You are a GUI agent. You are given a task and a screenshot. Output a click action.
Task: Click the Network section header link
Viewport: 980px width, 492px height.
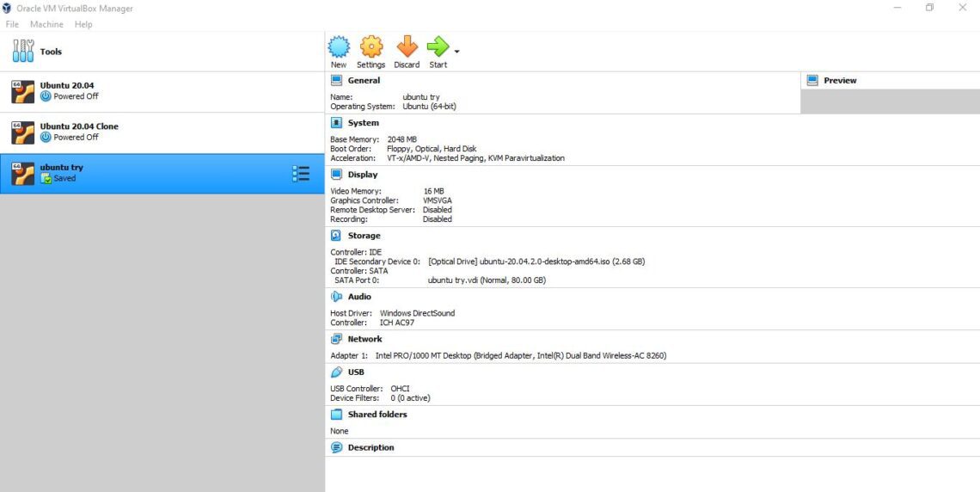[364, 339]
